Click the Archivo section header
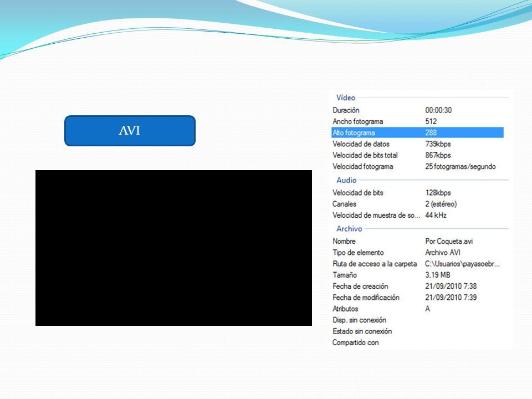 tap(349, 229)
